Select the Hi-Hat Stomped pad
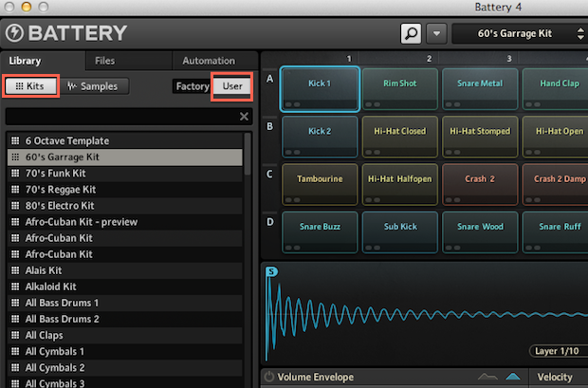 click(480, 137)
